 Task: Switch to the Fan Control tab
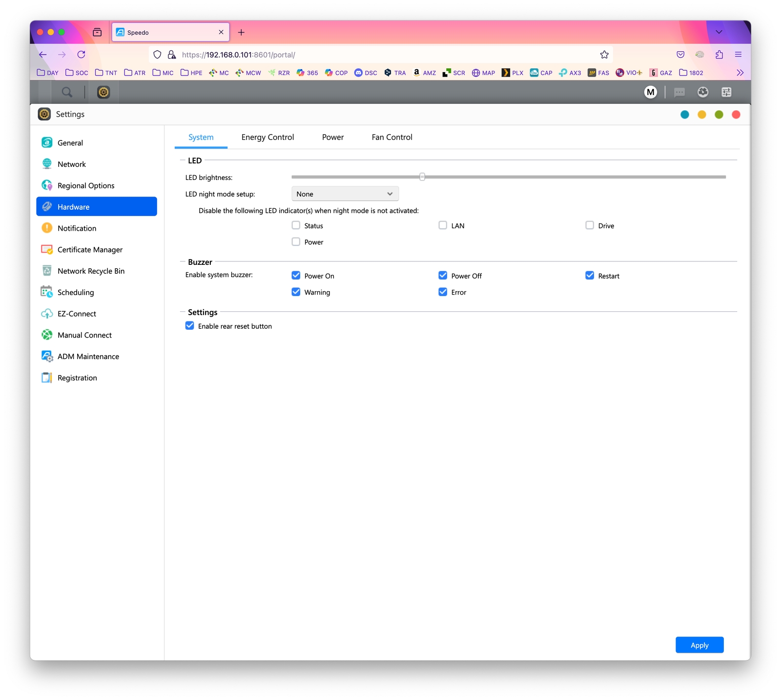click(392, 138)
